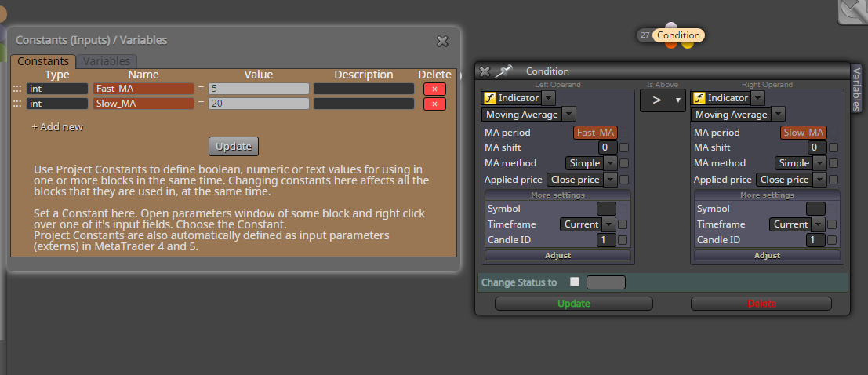Toggle left operand MA shift checkbox

(624, 147)
